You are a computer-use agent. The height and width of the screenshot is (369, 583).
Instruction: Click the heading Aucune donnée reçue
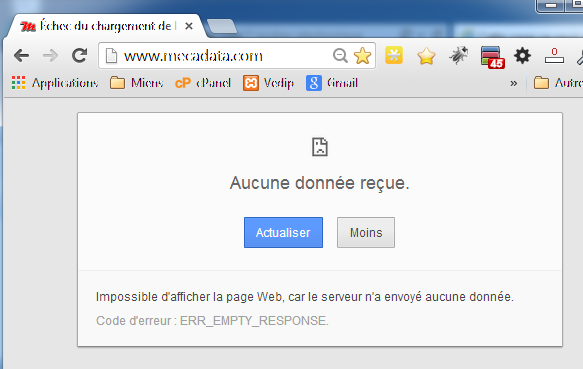pos(319,183)
